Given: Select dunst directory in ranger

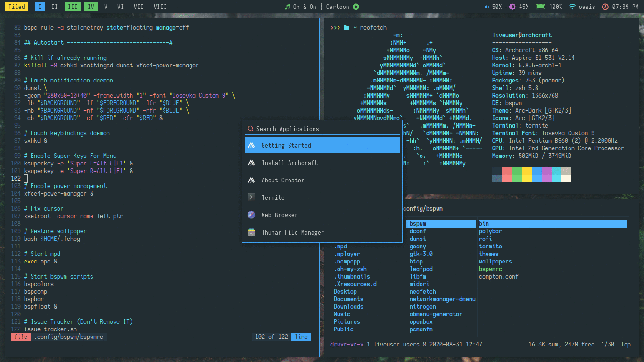Looking at the screenshot, I should click(418, 239).
